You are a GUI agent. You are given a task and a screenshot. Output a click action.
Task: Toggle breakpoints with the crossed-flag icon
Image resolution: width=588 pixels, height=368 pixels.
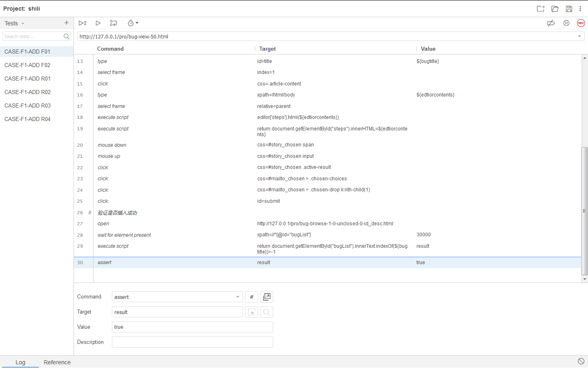(551, 23)
